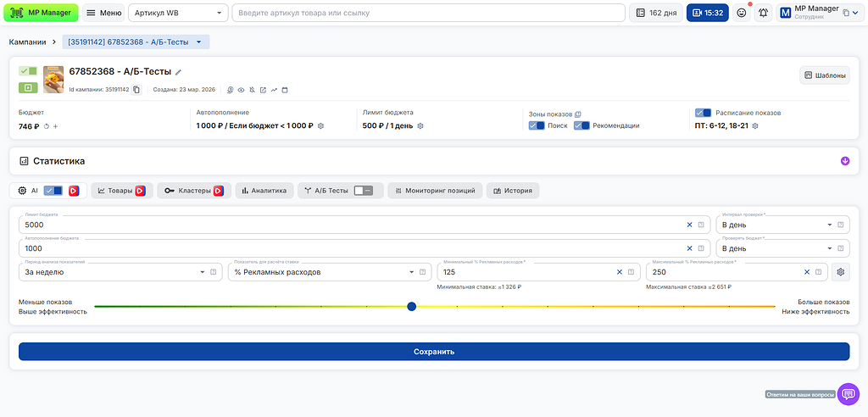Click the plus icon to top up budget
Image resolution: width=868 pixels, height=417 pixels.
56,126
